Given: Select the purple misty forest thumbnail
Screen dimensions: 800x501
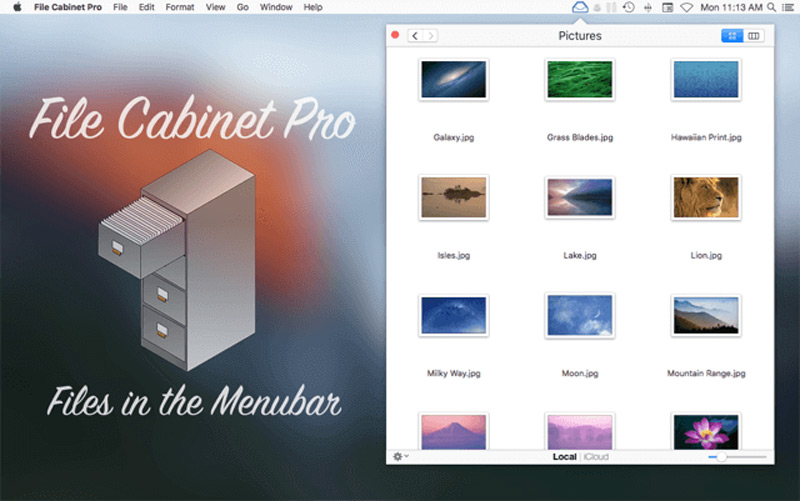Looking at the screenshot, I should tap(580, 432).
